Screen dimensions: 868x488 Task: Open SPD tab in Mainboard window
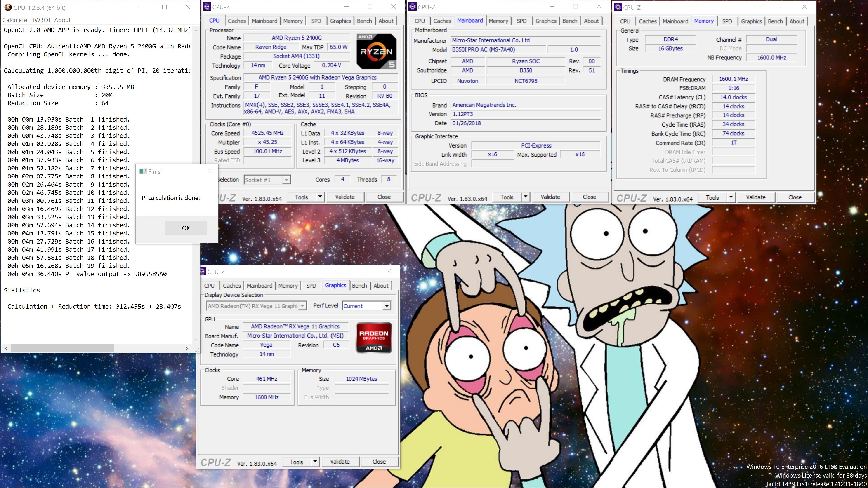521,21
